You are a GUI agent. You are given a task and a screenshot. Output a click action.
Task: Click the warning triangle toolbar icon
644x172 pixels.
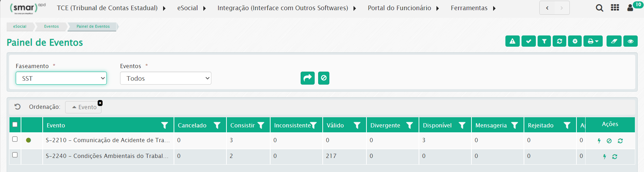pyautogui.click(x=512, y=41)
